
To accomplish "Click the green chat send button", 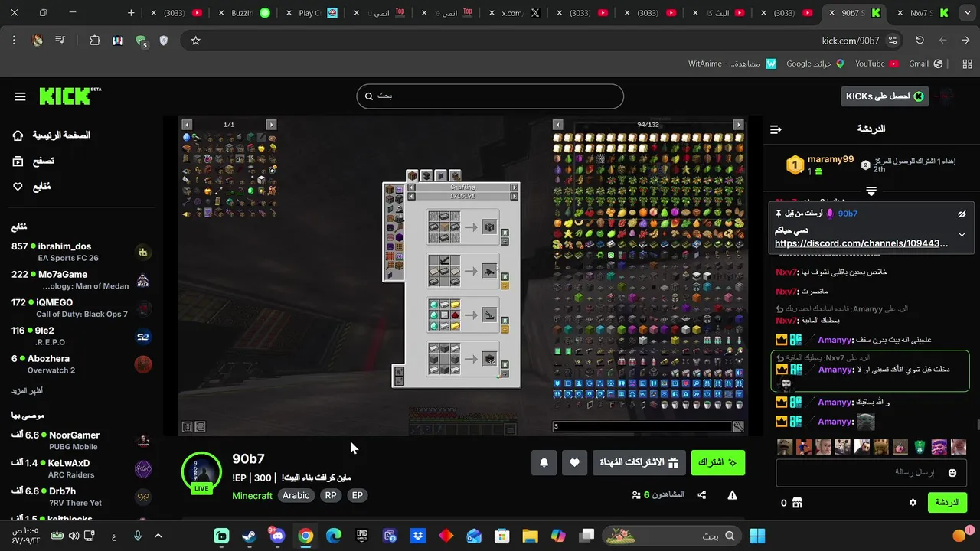I will click(x=947, y=503).
